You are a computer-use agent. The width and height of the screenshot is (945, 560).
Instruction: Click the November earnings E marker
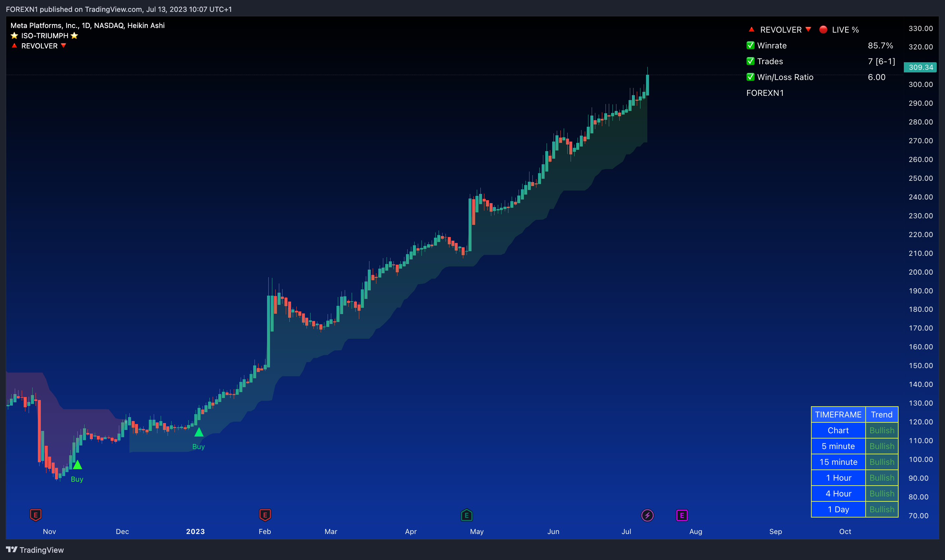coord(36,515)
